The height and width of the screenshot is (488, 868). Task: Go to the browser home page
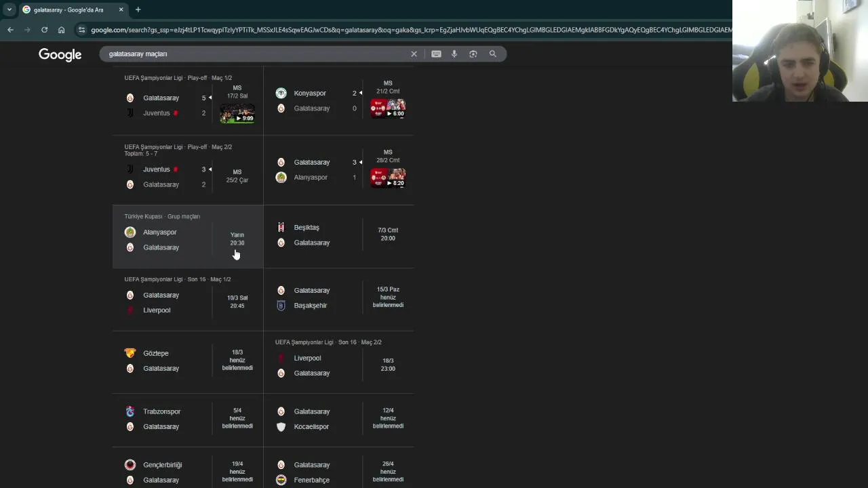point(61,30)
